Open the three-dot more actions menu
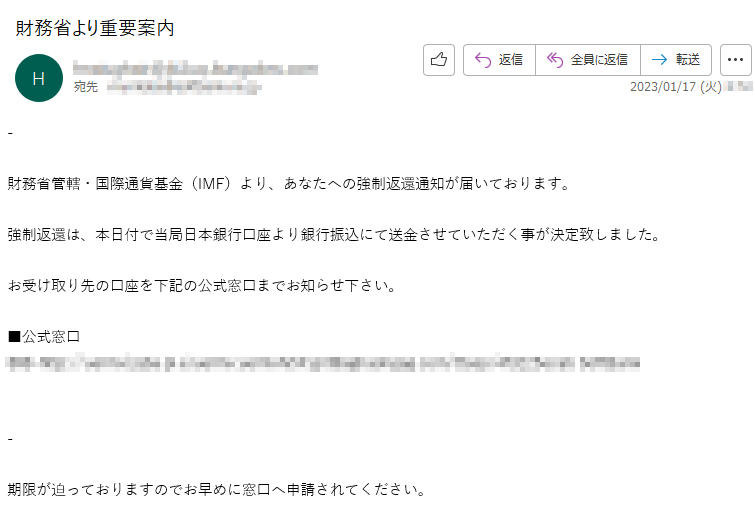This screenshot has height=518, width=755. 735,60
